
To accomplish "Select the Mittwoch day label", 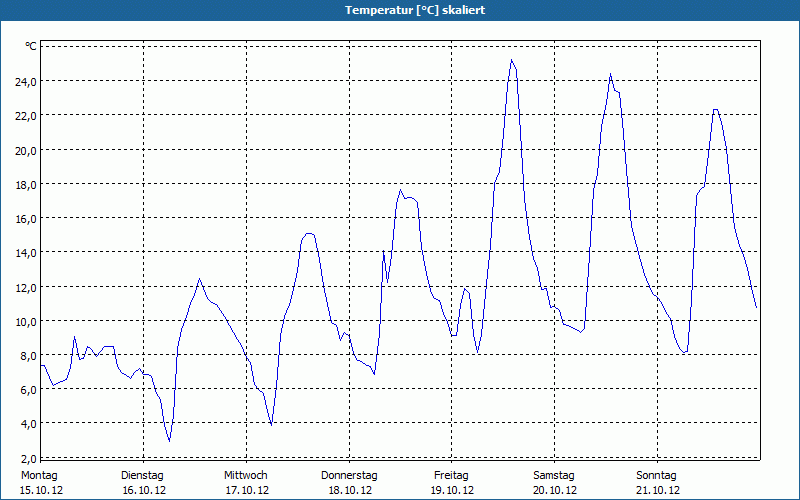I will point(245,475).
